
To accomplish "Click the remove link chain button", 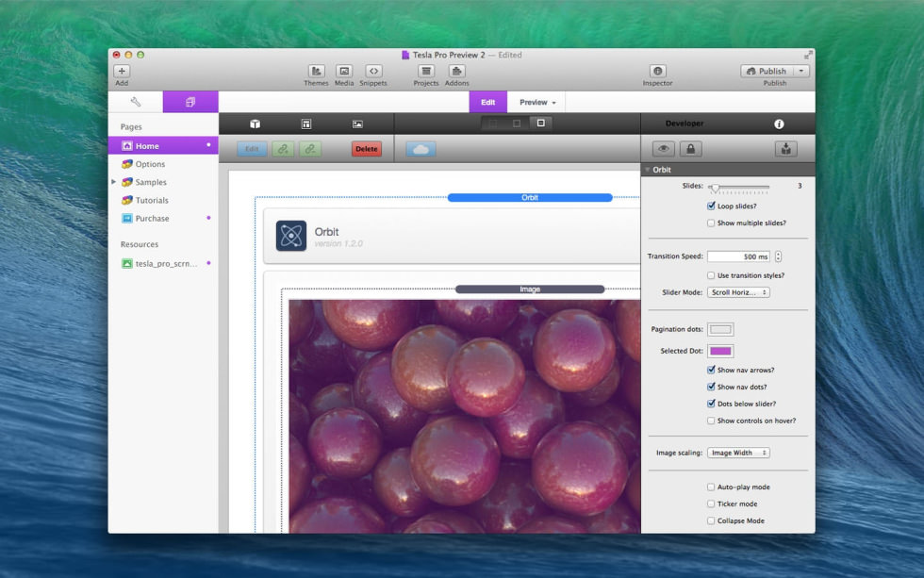I will (310, 149).
